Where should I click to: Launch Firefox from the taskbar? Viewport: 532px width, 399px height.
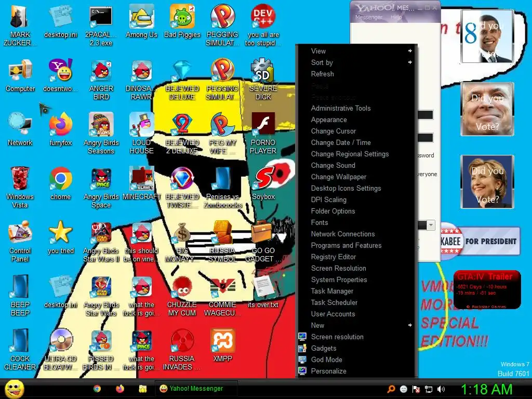pos(120,389)
